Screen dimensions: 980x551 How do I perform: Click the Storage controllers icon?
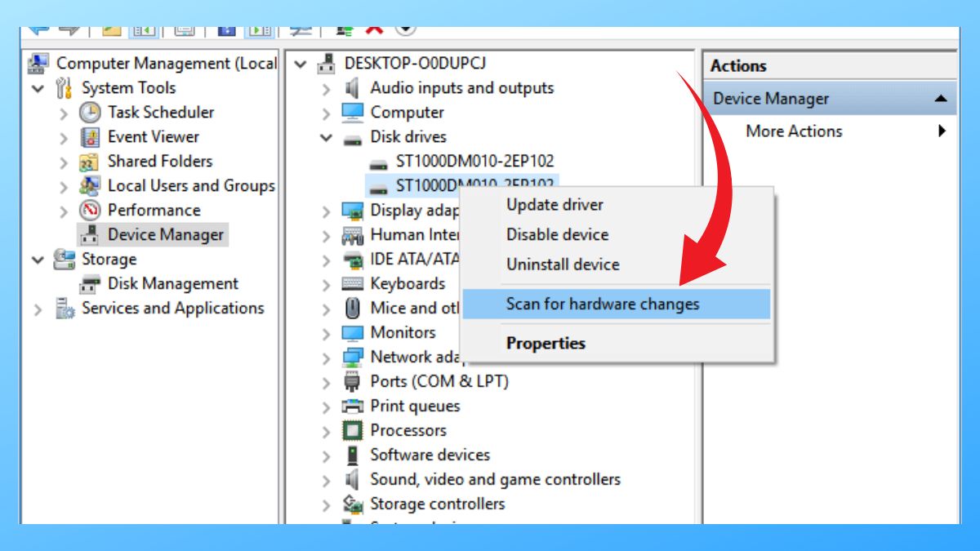pyautogui.click(x=352, y=504)
